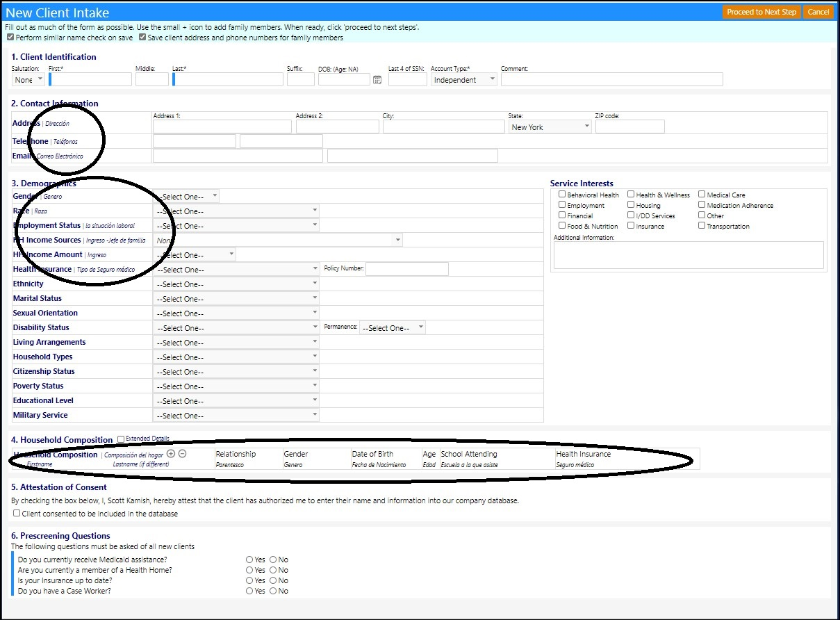Check the Financial service interest
This screenshot has width=840, height=620.
point(562,215)
